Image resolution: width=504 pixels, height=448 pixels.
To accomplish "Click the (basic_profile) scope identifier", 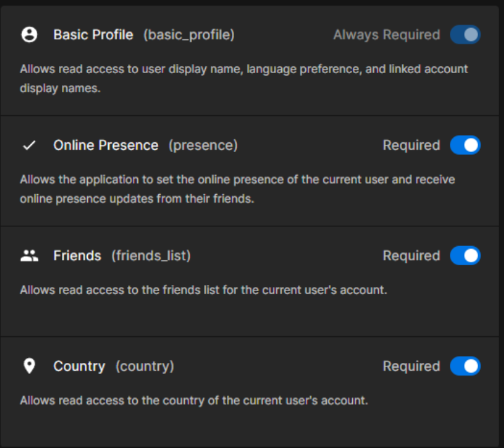I will pyautogui.click(x=189, y=34).
